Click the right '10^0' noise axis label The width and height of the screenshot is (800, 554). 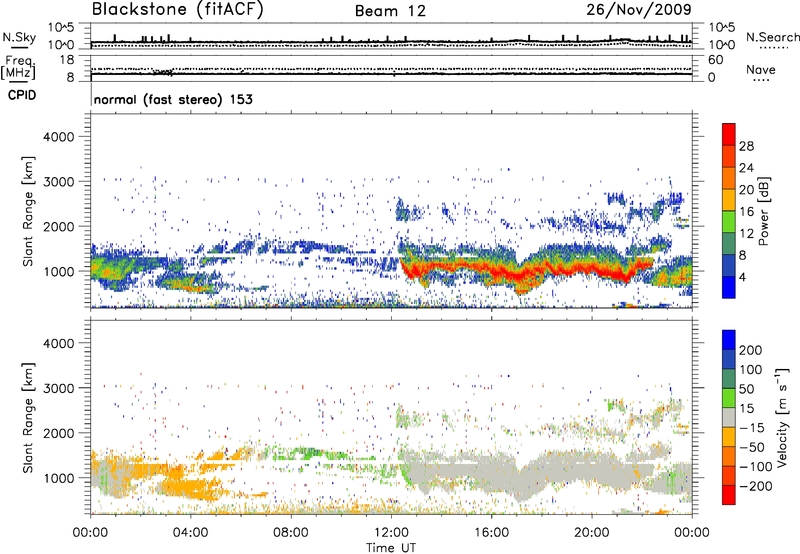click(721, 45)
